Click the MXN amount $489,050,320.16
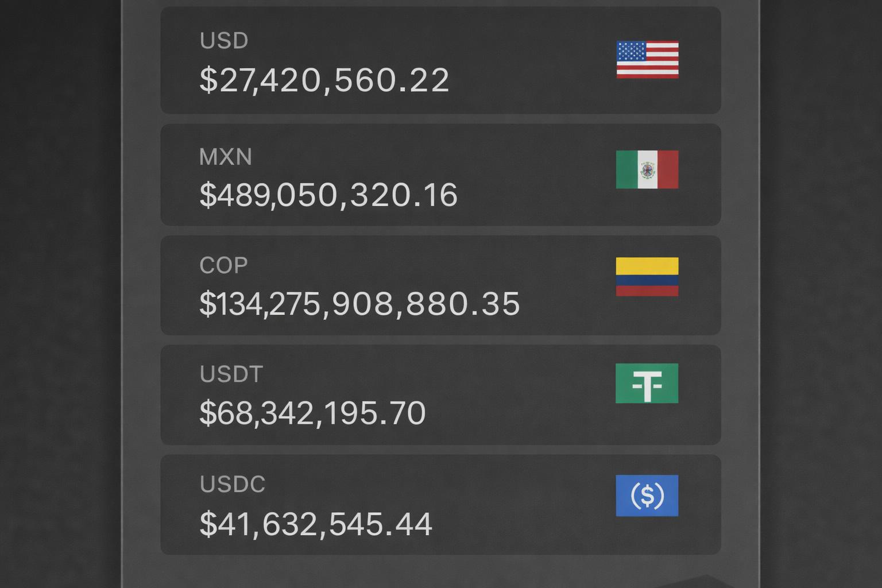This screenshot has height=588, width=882. coord(327,195)
